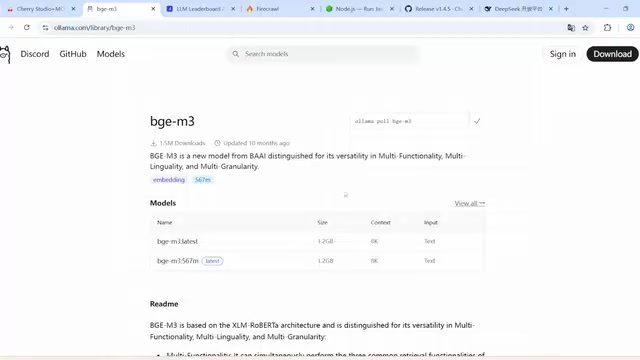
Task: Click the bge-m3 page title
Action: (x=172, y=121)
